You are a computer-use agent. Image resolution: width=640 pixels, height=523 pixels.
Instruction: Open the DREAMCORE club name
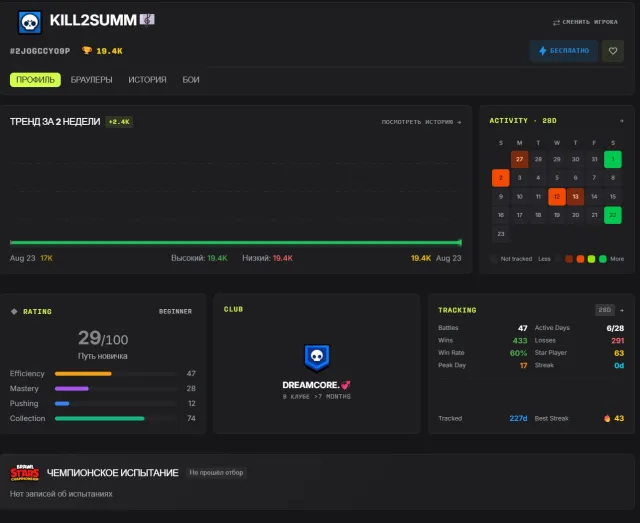coord(316,385)
